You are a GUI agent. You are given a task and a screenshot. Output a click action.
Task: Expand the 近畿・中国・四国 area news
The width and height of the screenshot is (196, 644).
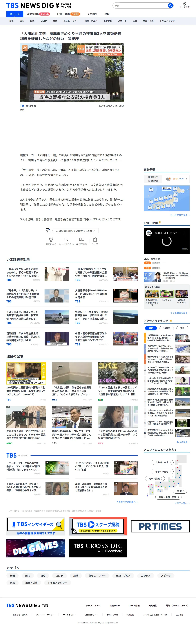169,497
